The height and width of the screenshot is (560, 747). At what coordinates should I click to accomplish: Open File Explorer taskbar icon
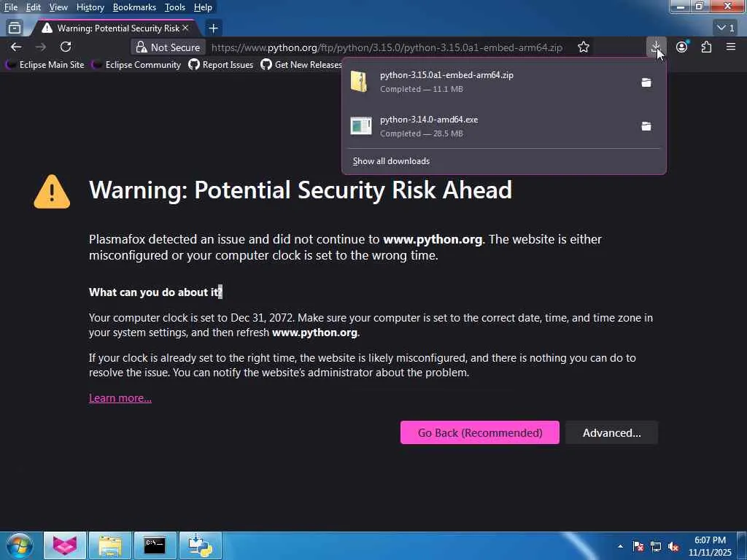tap(110, 545)
